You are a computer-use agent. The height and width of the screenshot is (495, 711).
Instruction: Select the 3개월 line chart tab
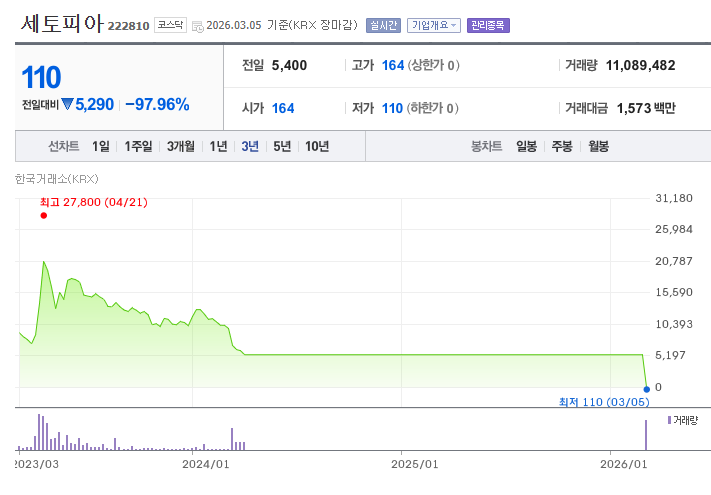point(181,146)
